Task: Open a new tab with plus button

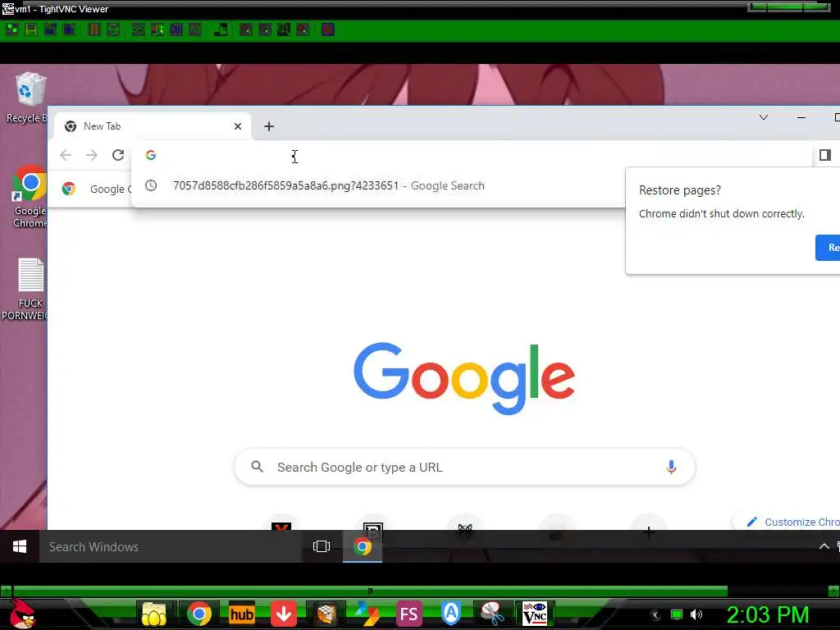Action: tap(269, 126)
